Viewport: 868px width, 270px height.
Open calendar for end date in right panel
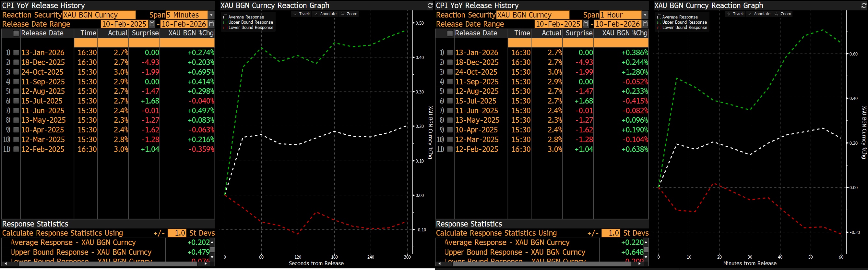645,24
